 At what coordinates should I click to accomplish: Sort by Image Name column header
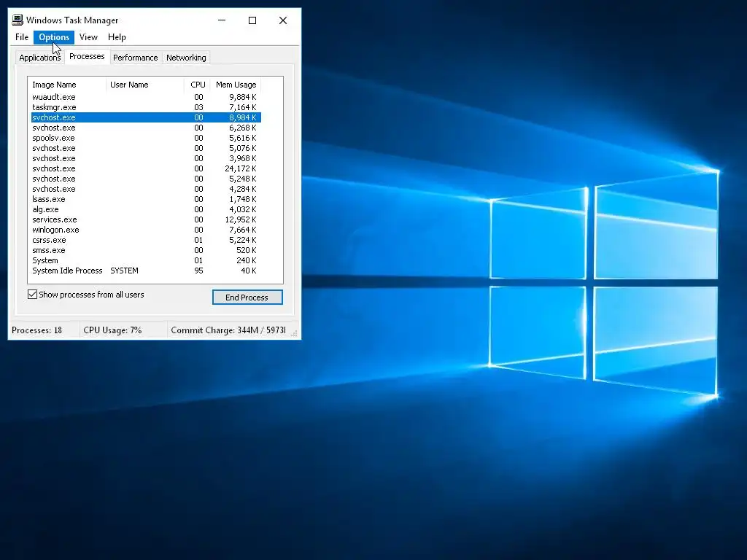pos(66,85)
